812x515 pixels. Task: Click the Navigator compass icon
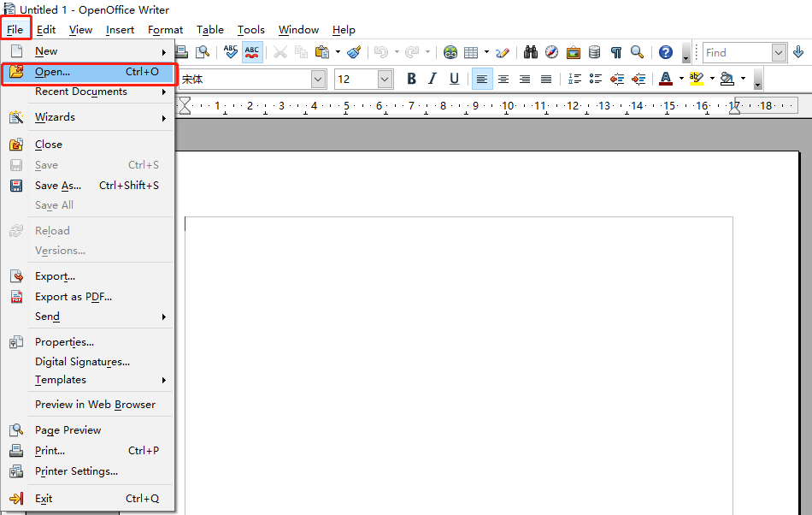click(x=552, y=52)
